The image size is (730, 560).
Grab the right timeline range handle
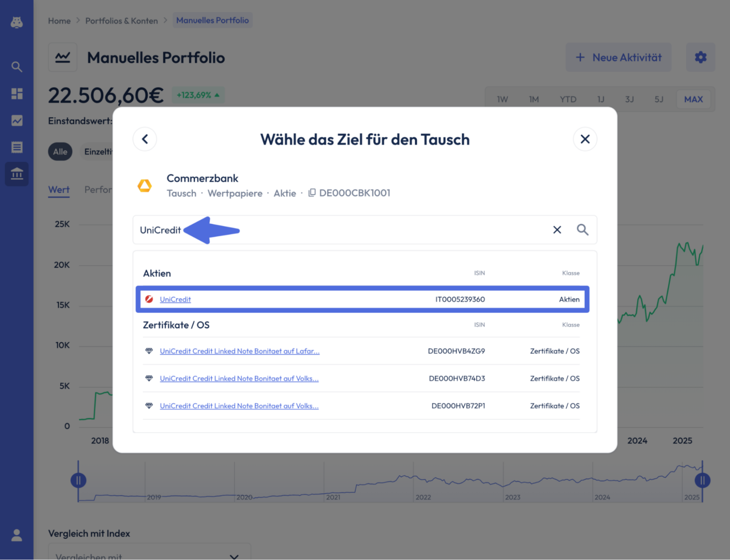pyautogui.click(x=703, y=480)
